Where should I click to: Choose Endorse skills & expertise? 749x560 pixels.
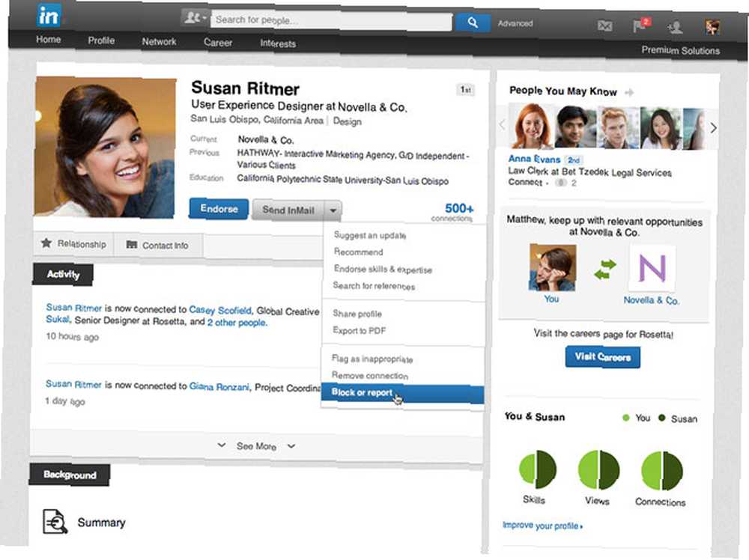(383, 270)
